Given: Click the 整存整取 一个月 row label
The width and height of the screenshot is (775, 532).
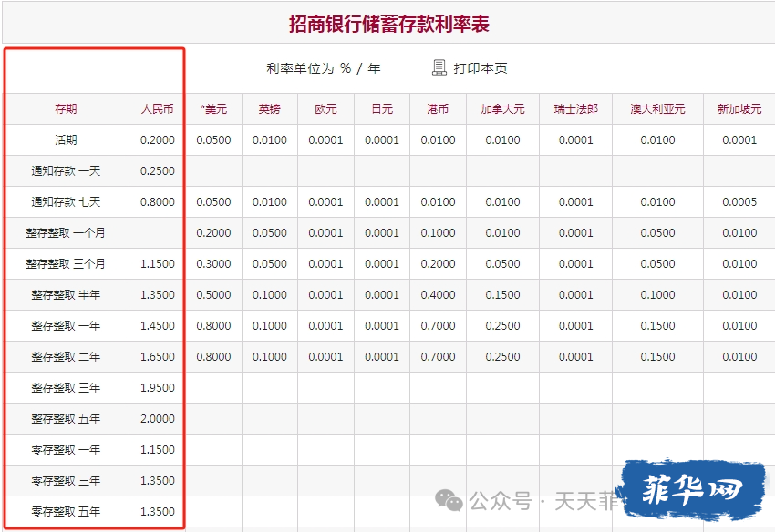Looking at the screenshot, I should click(66, 233).
